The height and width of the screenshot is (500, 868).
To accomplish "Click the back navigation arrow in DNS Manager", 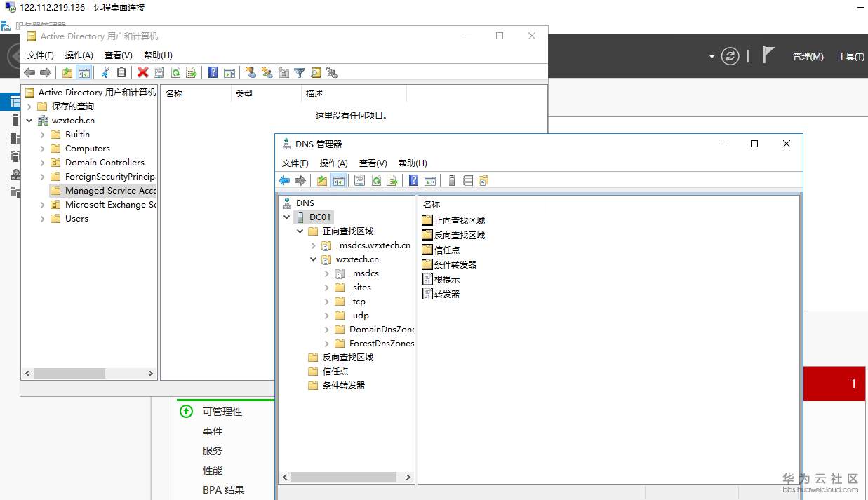I will click(x=284, y=180).
